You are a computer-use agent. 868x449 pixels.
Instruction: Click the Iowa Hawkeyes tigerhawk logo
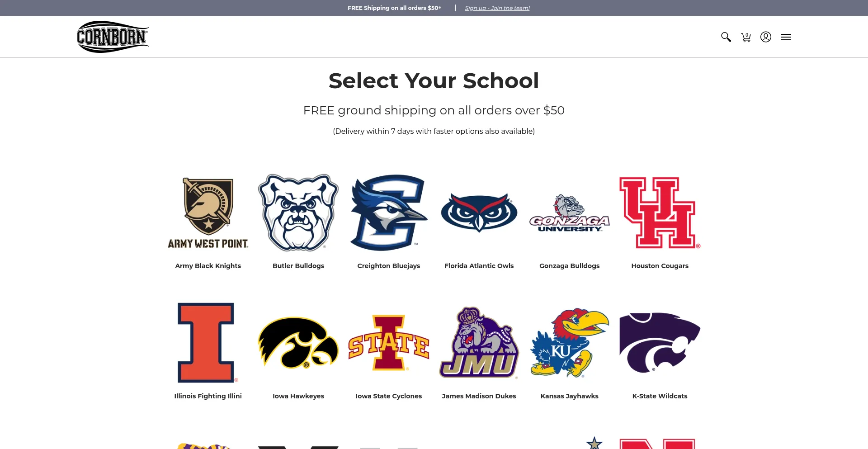pos(298,342)
